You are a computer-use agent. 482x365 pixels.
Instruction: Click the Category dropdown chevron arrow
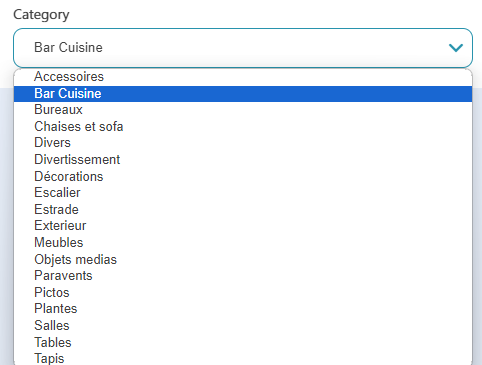click(x=455, y=48)
